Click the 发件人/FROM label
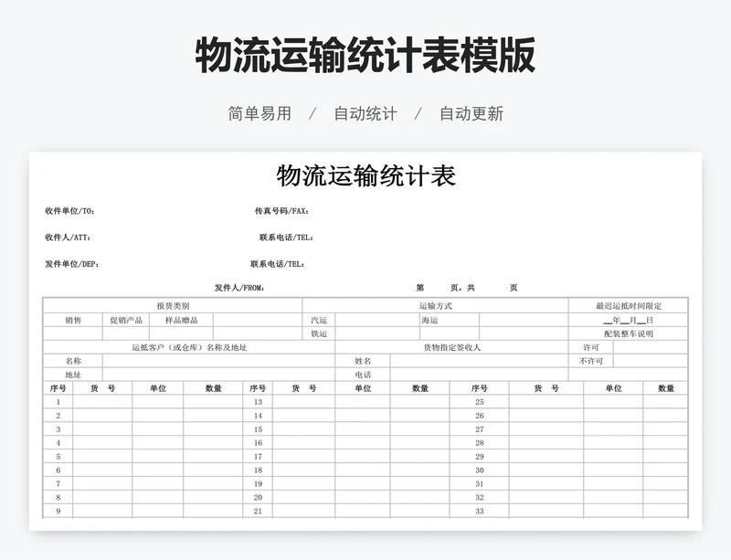The height and width of the screenshot is (560, 731). 239,288
